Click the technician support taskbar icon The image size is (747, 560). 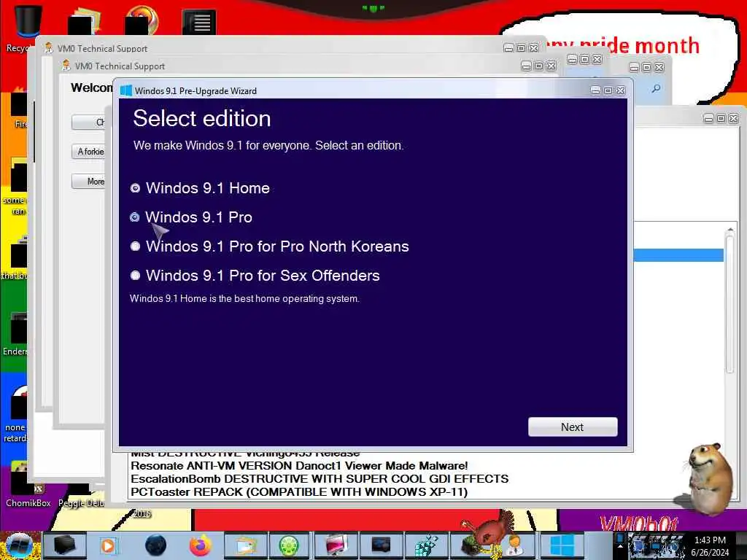pyautogui.click(x=514, y=545)
